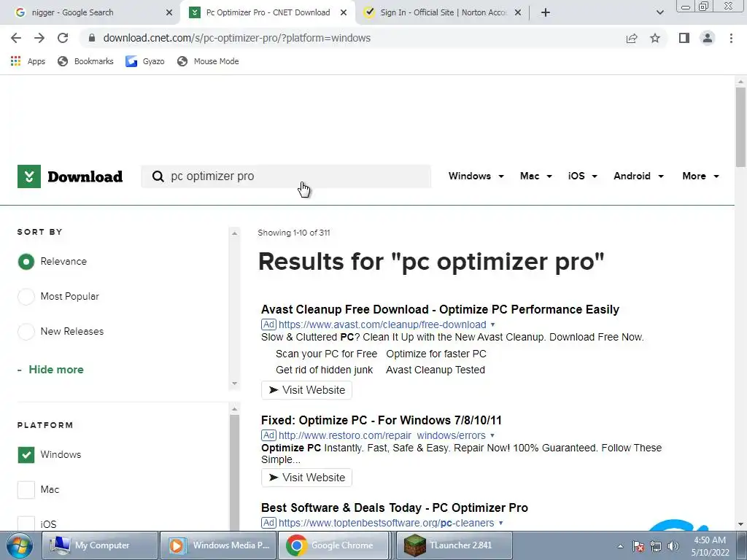Open My Computer from the taskbar
747x560 pixels.
tap(100, 545)
